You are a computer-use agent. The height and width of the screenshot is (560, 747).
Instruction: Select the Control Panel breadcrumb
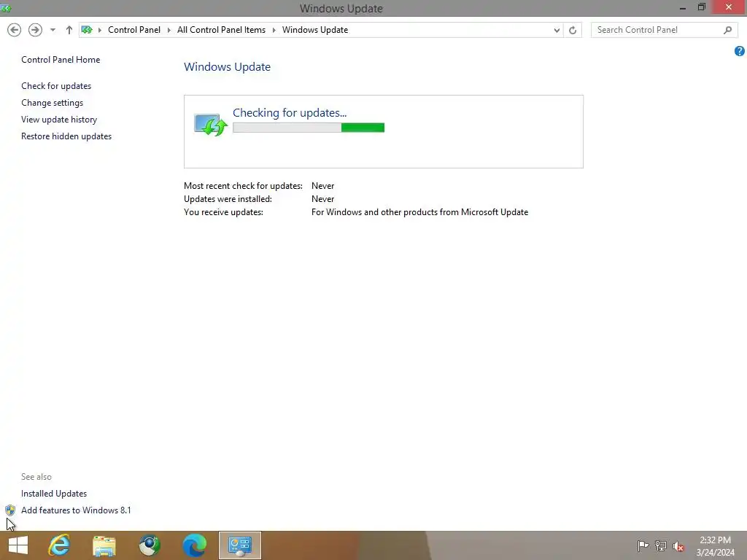click(134, 30)
